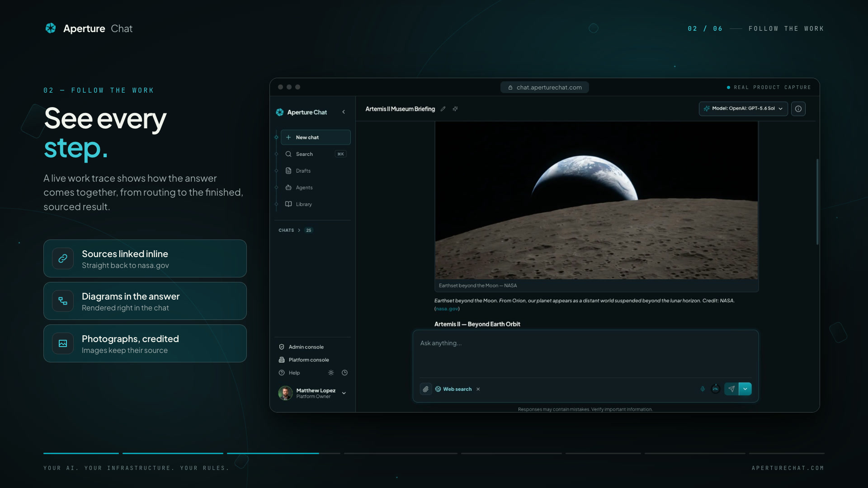Click the info icon beside the model selector
Viewport: 868px width, 488px height.
[798, 108]
